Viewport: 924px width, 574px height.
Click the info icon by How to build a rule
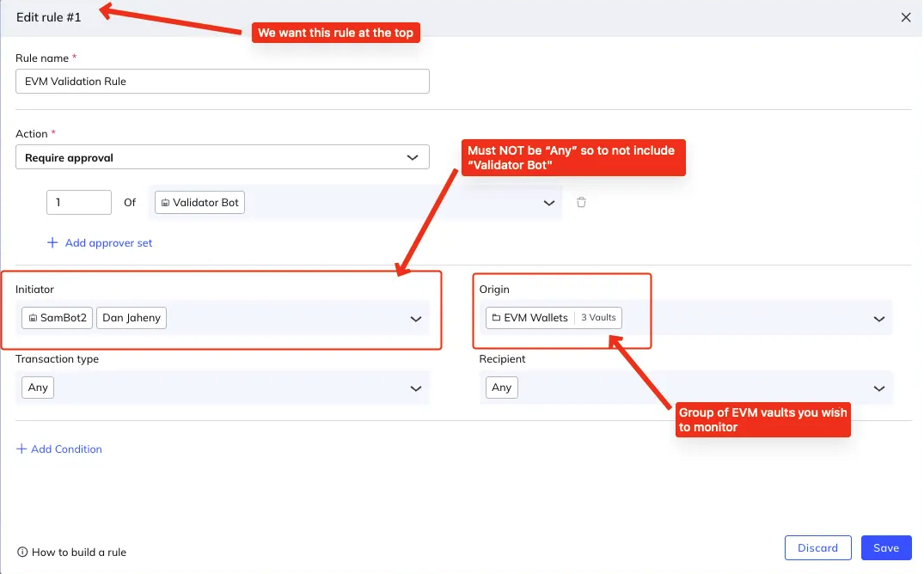click(x=21, y=553)
